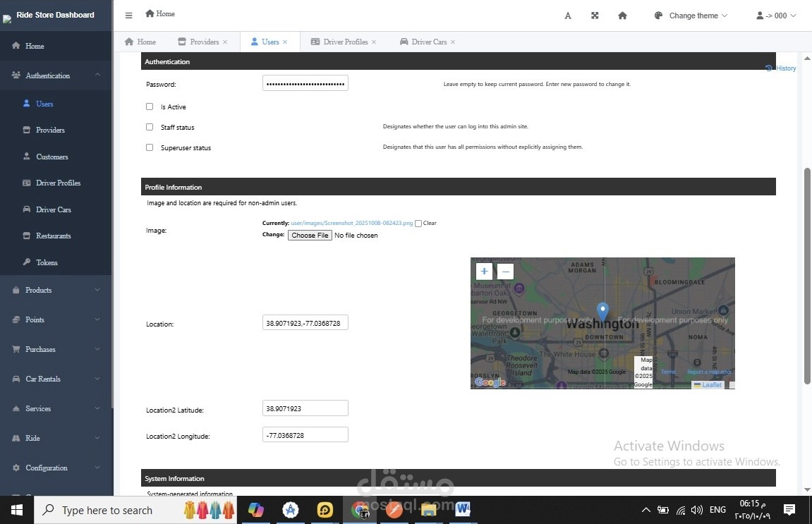Click the font size 'A' icon
The width and height of the screenshot is (812, 524).
(568, 16)
